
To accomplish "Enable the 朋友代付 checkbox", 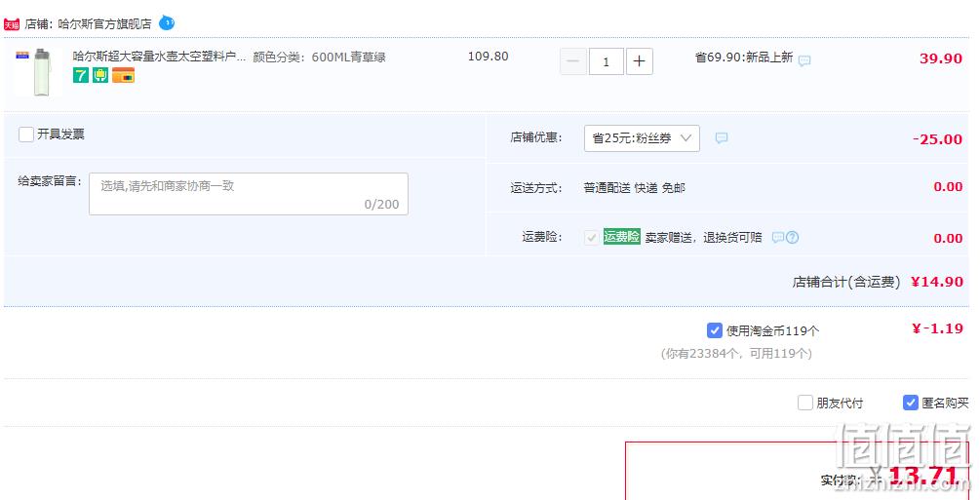I will click(805, 403).
